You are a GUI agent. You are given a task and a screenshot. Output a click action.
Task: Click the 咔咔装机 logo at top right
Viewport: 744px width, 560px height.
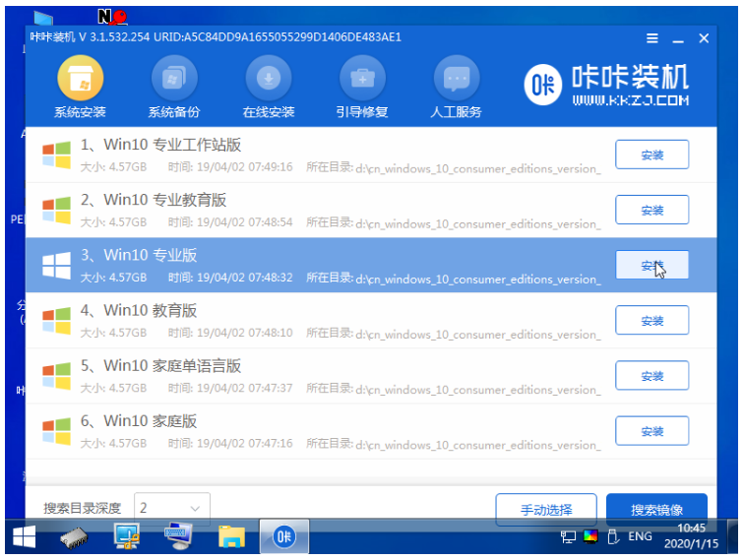click(x=606, y=85)
